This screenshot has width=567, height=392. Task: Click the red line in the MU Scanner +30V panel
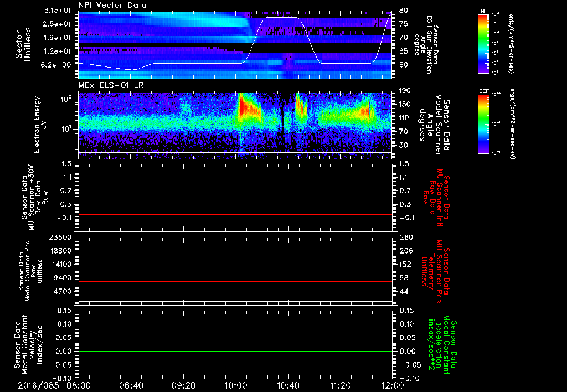coord(235,215)
